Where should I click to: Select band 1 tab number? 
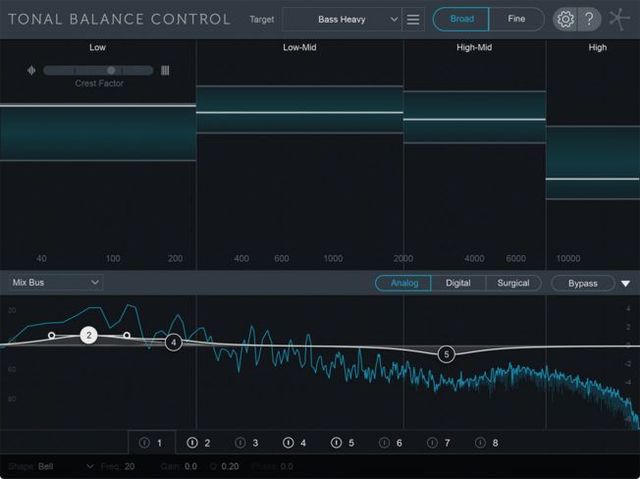tap(159, 443)
